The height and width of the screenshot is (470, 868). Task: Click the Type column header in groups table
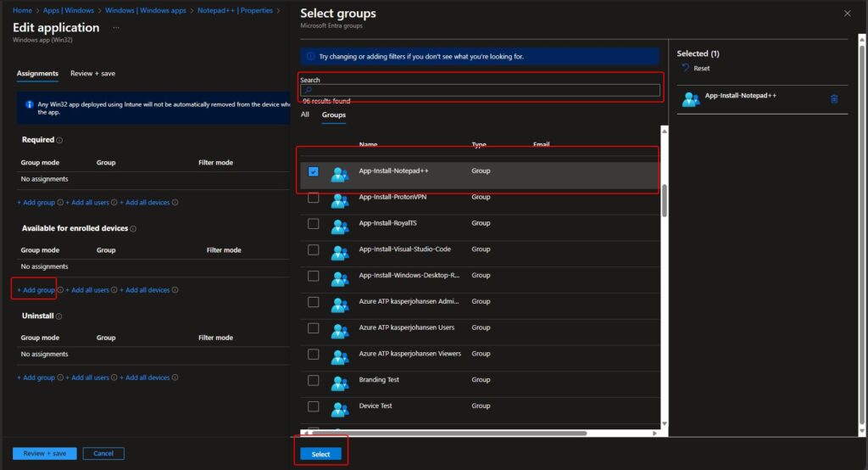pyautogui.click(x=479, y=145)
